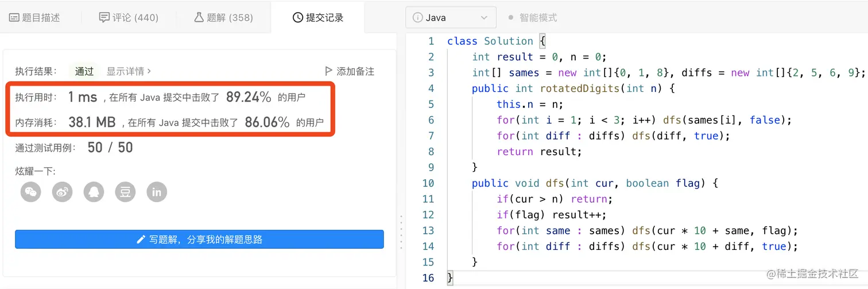Share result via Weibo icon

[x=63, y=192]
